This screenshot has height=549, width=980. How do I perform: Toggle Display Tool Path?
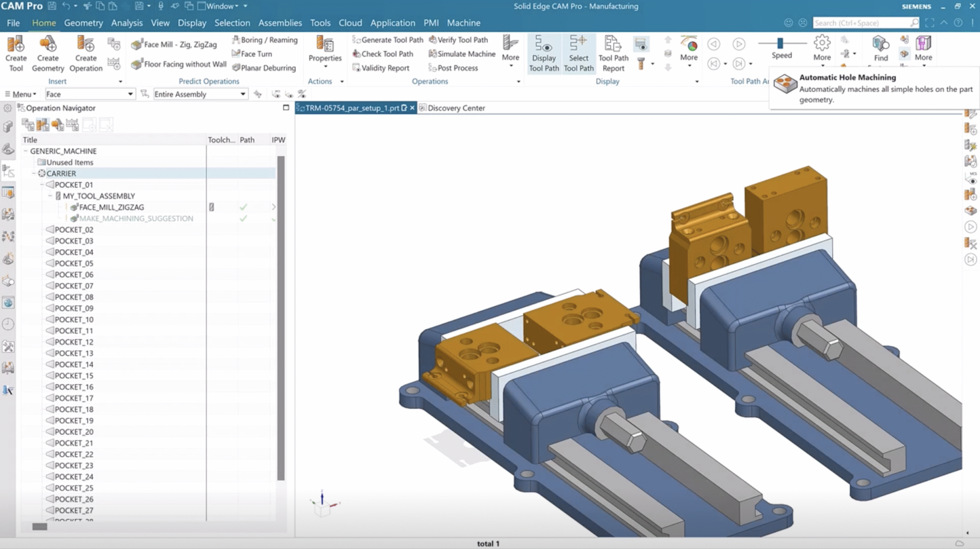pyautogui.click(x=544, y=53)
